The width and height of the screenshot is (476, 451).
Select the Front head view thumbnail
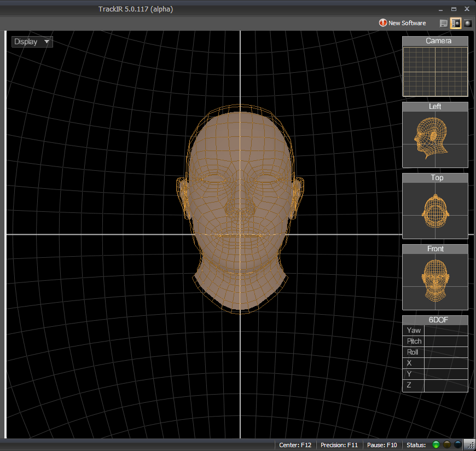435,281
